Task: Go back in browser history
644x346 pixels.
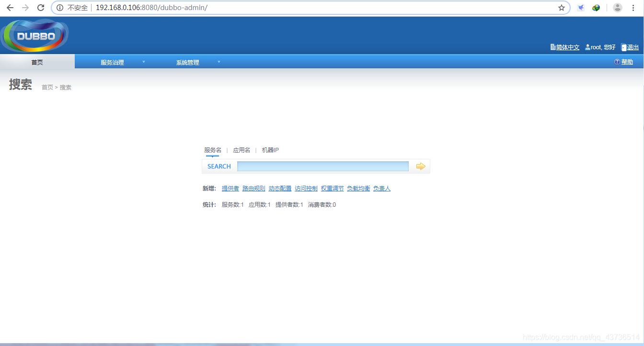Action: coord(10,8)
